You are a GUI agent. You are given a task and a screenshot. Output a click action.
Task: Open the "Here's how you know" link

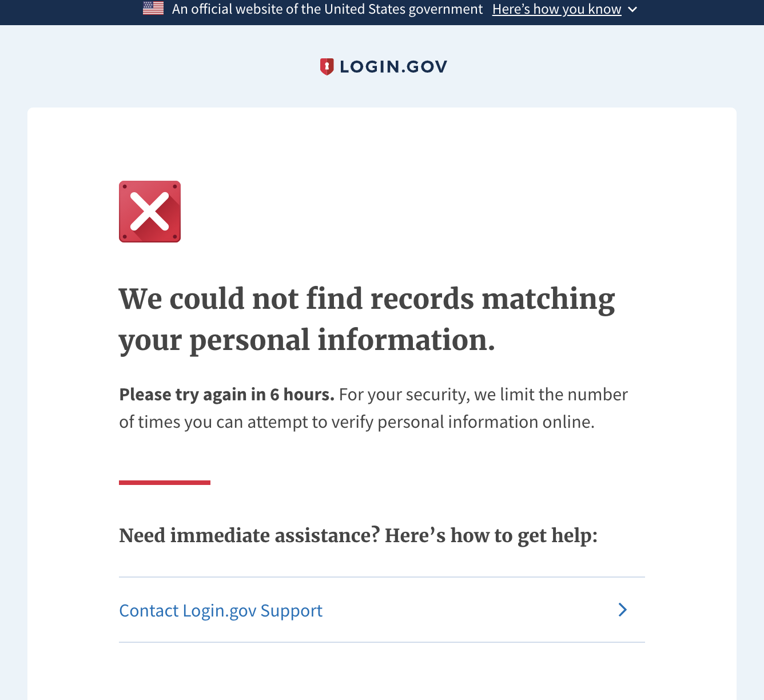coord(556,9)
